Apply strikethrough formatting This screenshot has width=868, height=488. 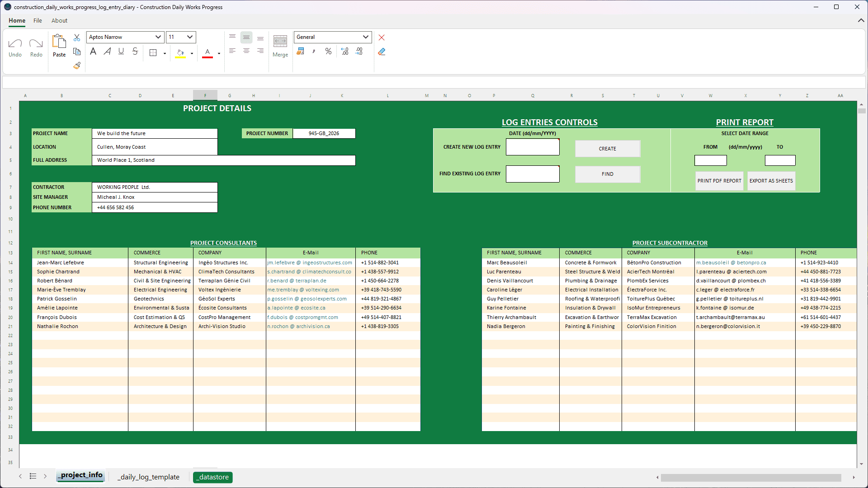tap(135, 51)
